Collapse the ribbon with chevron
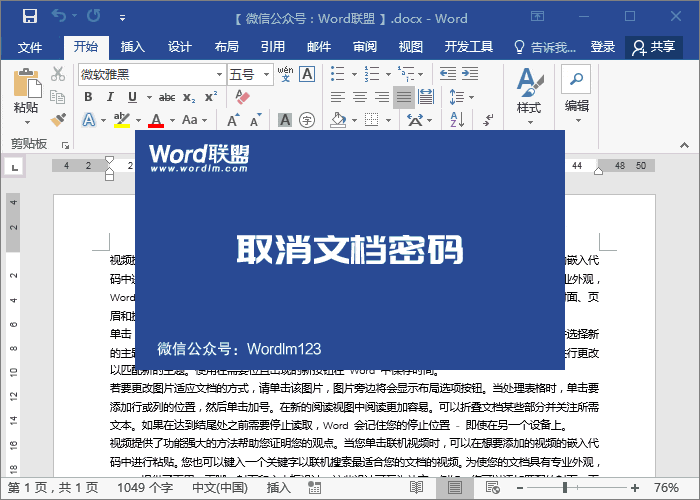Image resolution: width=700 pixels, height=500 pixels. [x=684, y=145]
